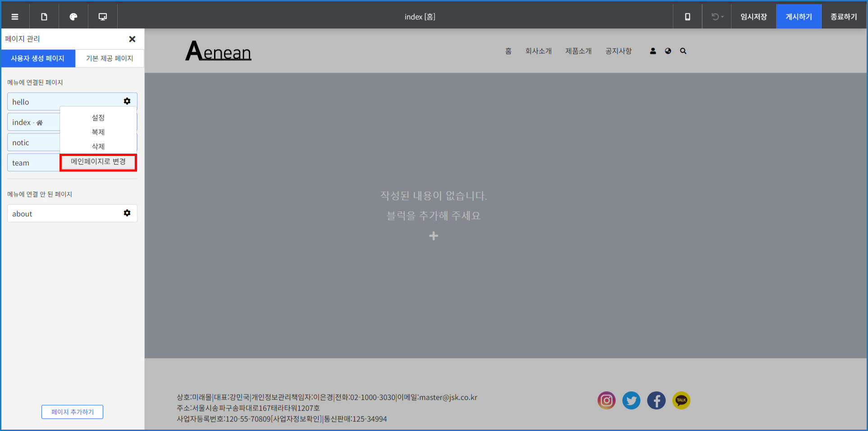
Task: Select 메인페이지로 변경 from context menu
Action: pos(98,162)
